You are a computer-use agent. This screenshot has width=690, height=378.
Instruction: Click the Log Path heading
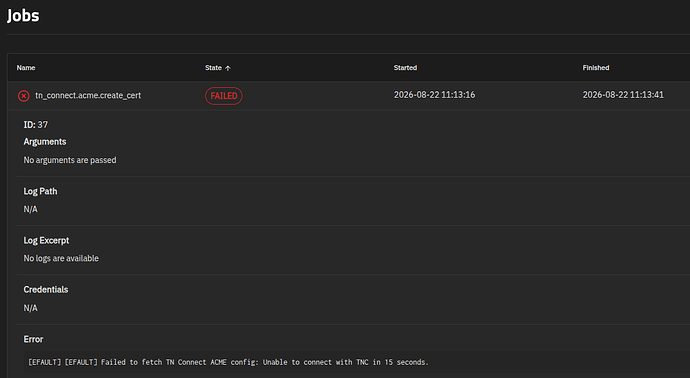pos(40,191)
